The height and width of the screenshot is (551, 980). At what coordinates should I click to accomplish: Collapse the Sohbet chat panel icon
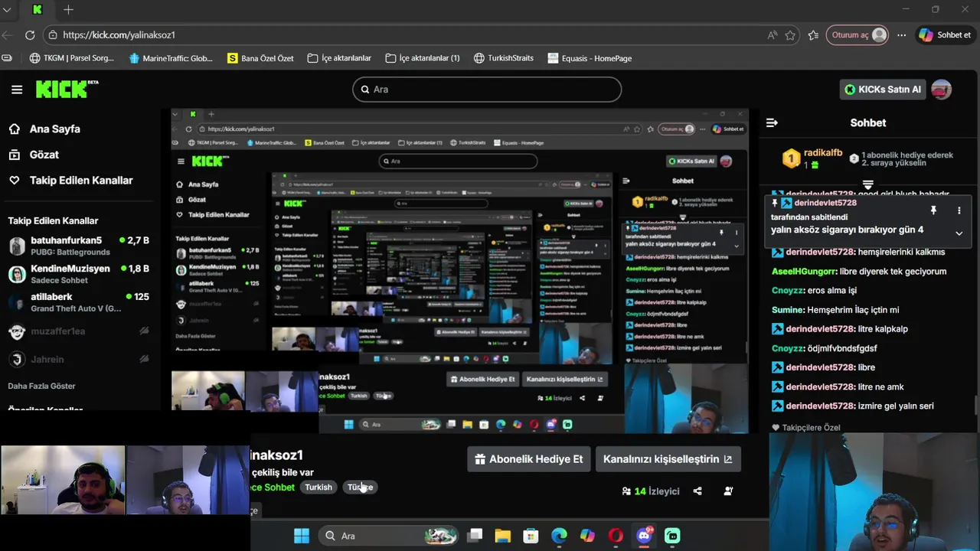coord(772,122)
